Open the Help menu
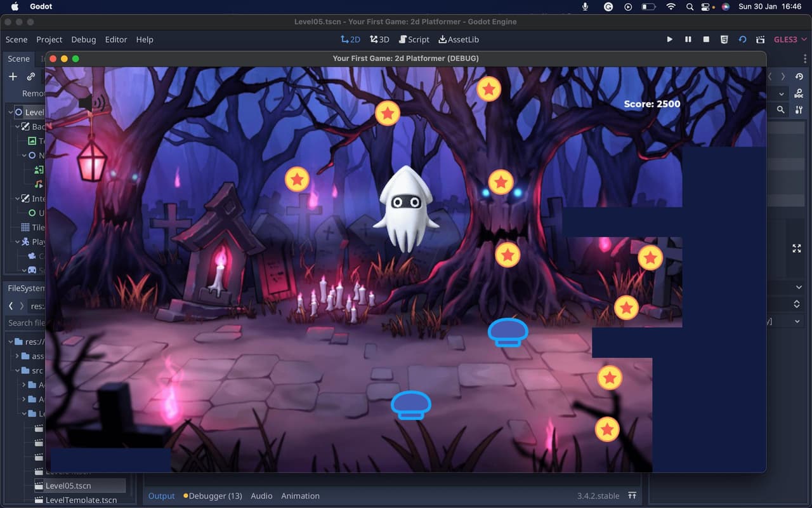The image size is (812, 508). pyautogui.click(x=145, y=39)
